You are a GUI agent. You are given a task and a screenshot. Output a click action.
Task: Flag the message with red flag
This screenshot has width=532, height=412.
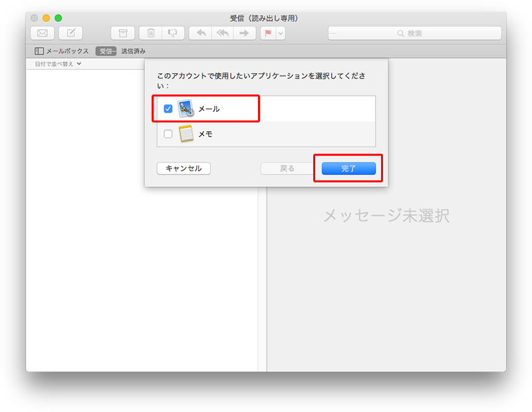(x=268, y=33)
